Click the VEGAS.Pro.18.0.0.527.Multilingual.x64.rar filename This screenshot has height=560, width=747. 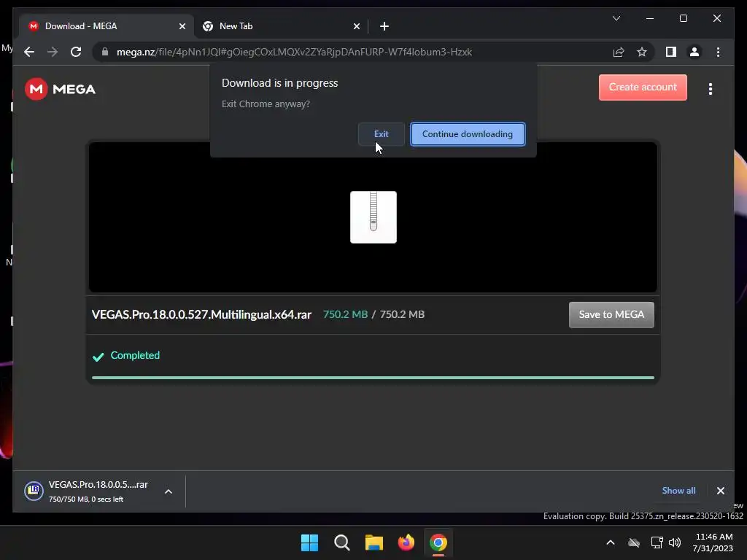point(201,315)
